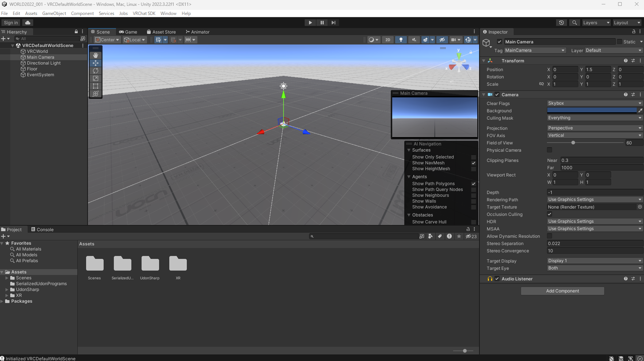Select the Scale tool
Viewport: 644px width, 361px height.
(96, 78)
